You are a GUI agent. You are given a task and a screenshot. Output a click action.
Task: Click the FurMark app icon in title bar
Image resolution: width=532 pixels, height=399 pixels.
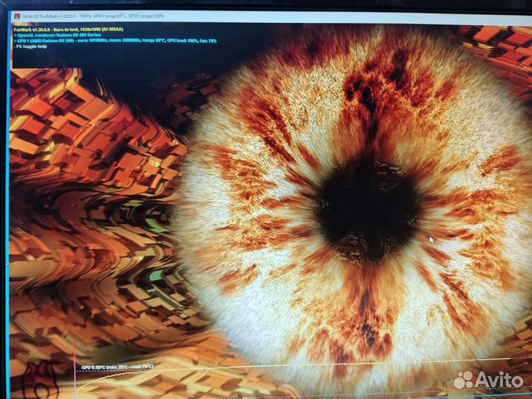[17, 16]
